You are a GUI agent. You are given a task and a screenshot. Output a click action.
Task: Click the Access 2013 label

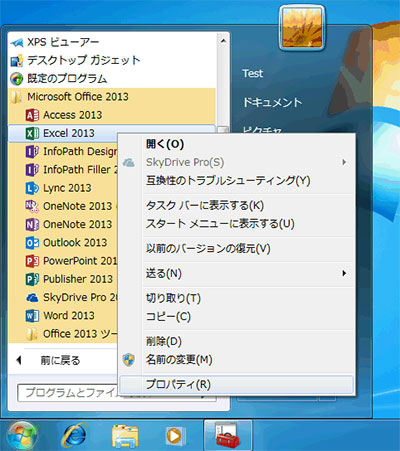click(73, 115)
